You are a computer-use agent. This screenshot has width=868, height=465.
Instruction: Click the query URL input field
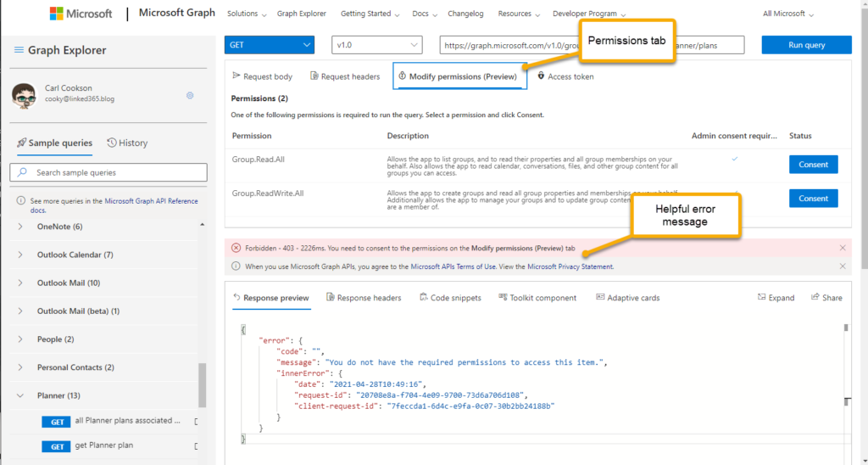point(592,45)
